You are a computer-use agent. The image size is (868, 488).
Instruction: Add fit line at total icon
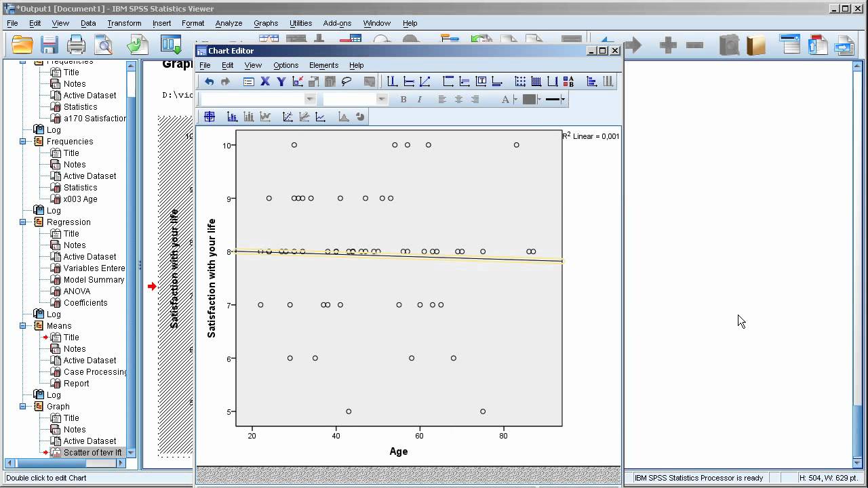(288, 117)
